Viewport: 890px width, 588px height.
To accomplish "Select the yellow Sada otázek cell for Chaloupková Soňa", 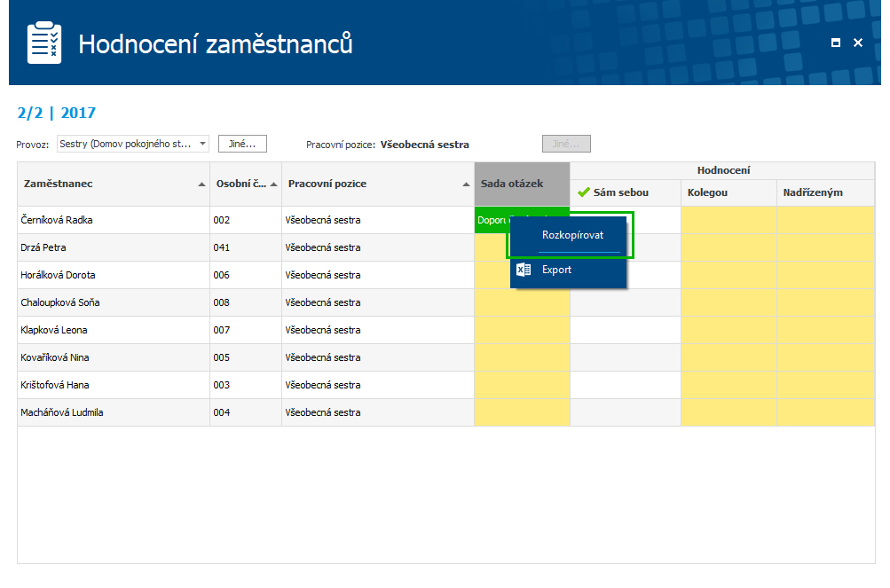I will pos(522,302).
